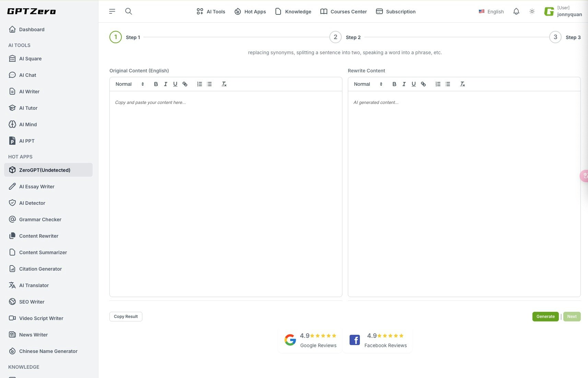
Task: Open AI Mind in sidebar
Action: click(48, 125)
